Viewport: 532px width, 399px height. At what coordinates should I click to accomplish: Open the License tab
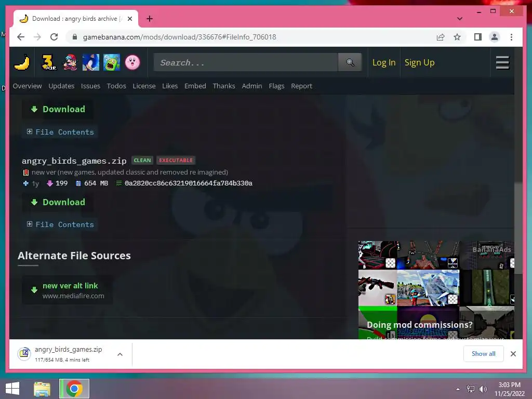[144, 86]
